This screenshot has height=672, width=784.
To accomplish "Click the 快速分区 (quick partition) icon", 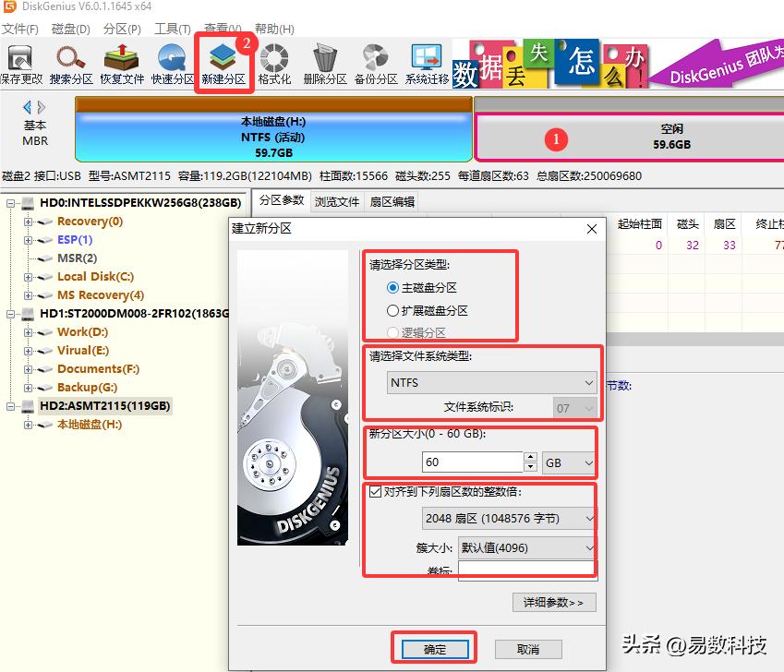I will click(171, 57).
